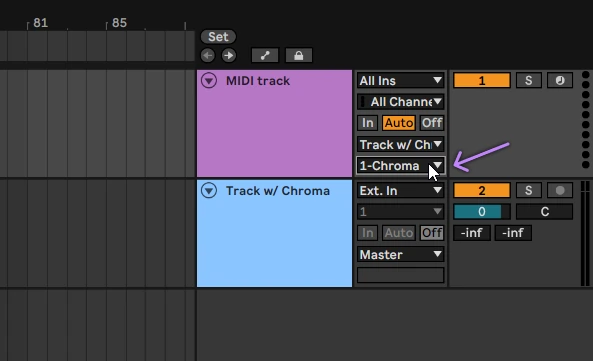Set MIDI track monitor to Auto

point(399,123)
